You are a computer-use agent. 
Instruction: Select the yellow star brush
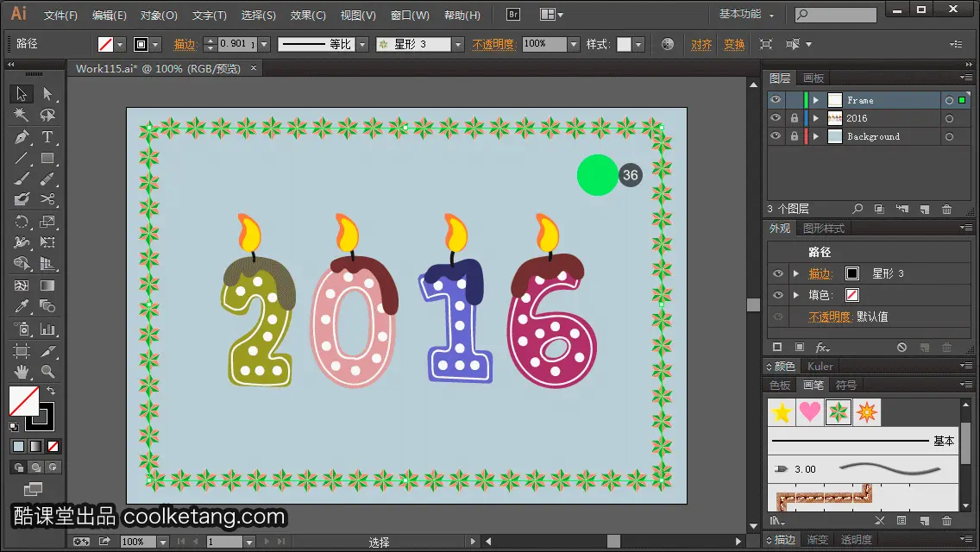pyautogui.click(x=782, y=412)
